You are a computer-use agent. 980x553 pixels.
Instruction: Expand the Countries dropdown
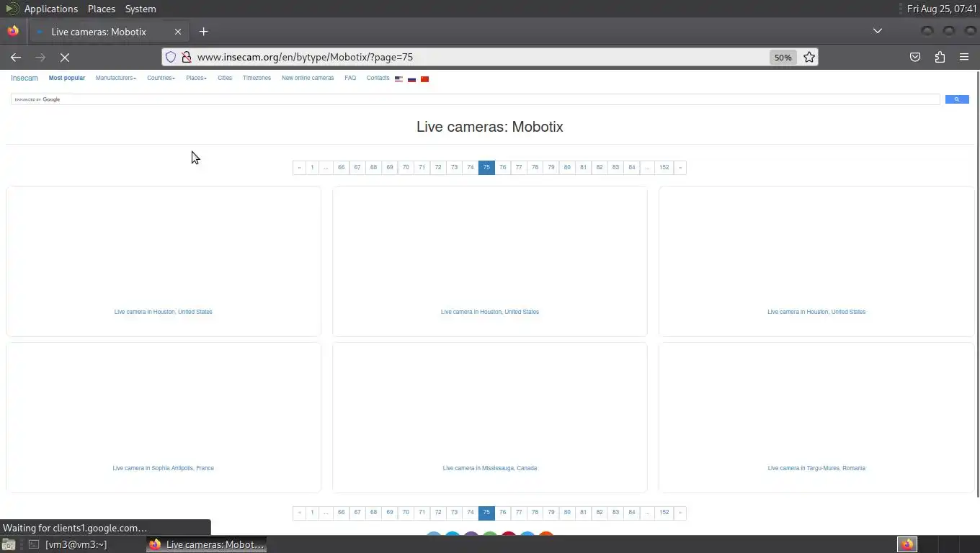[161, 78]
